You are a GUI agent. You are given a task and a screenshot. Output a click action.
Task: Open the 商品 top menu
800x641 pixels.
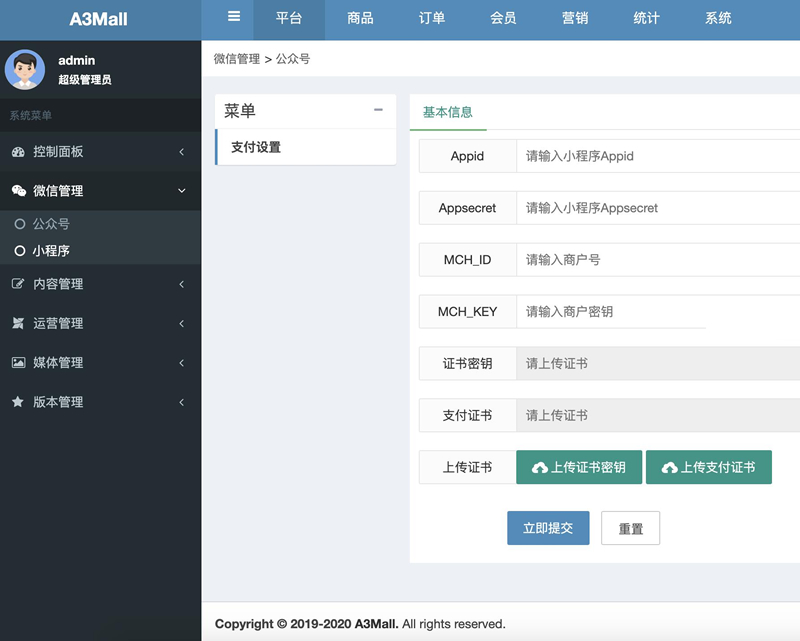[x=360, y=19]
